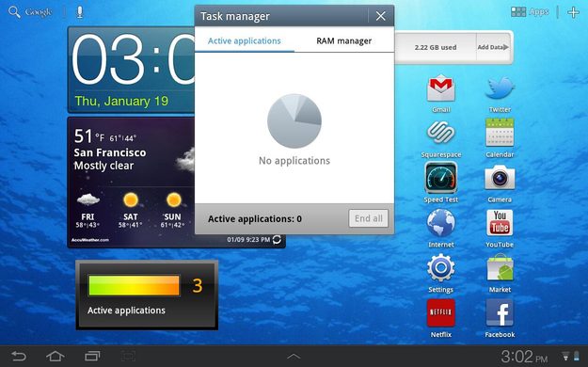Tap the Active applications widget bar
Viewport: 588px width, 367px height.
point(134,285)
